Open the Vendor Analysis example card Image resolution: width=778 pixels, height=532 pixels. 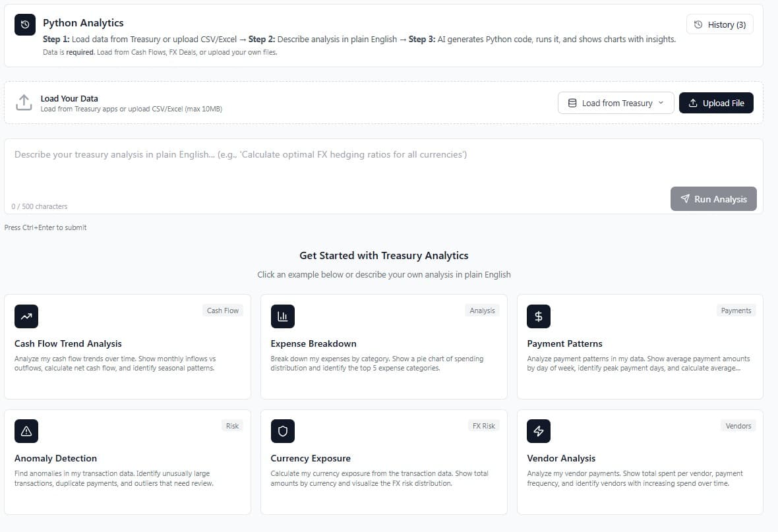coord(640,461)
